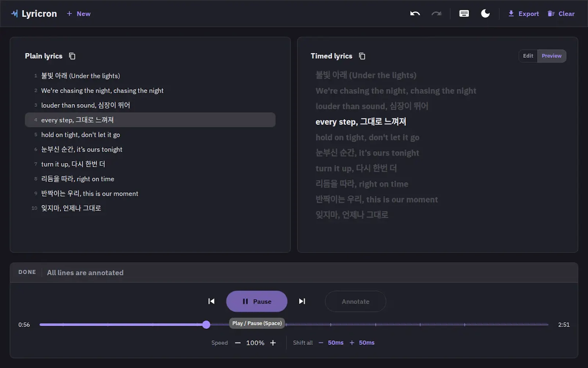
Task: Copy the timed lyrics to the clipboard
Action: pos(362,56)
